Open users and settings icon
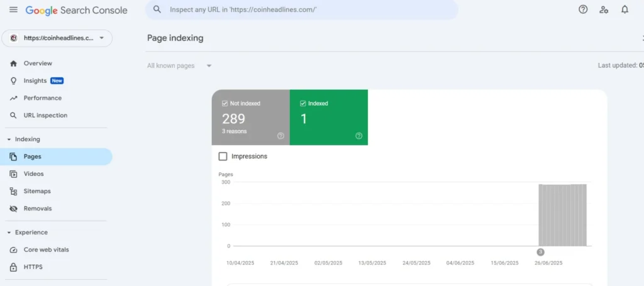The width and height of the screenshot is (644, 286). [604, 9]
